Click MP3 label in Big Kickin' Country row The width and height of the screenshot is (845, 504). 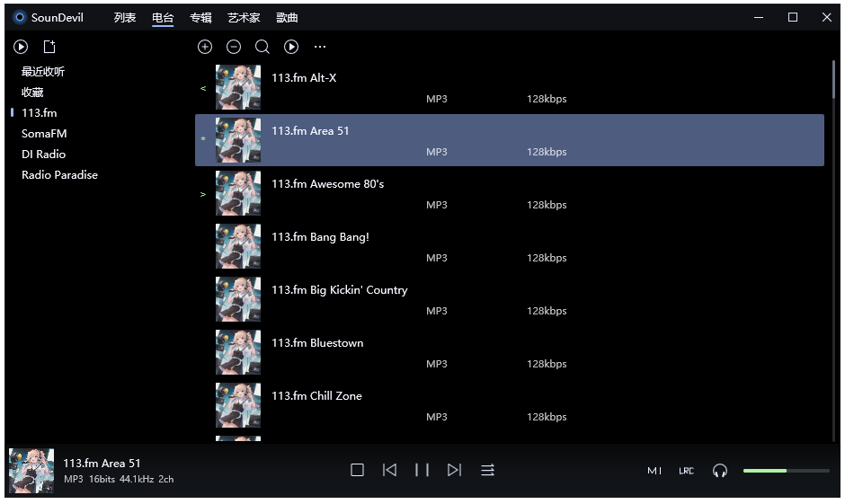click(x=437, y=311)
